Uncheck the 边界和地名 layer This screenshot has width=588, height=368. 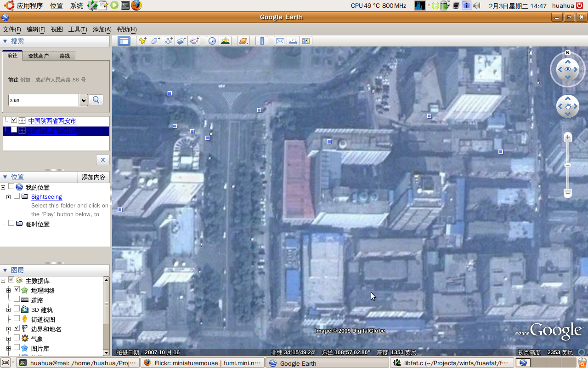click(17, 328)
